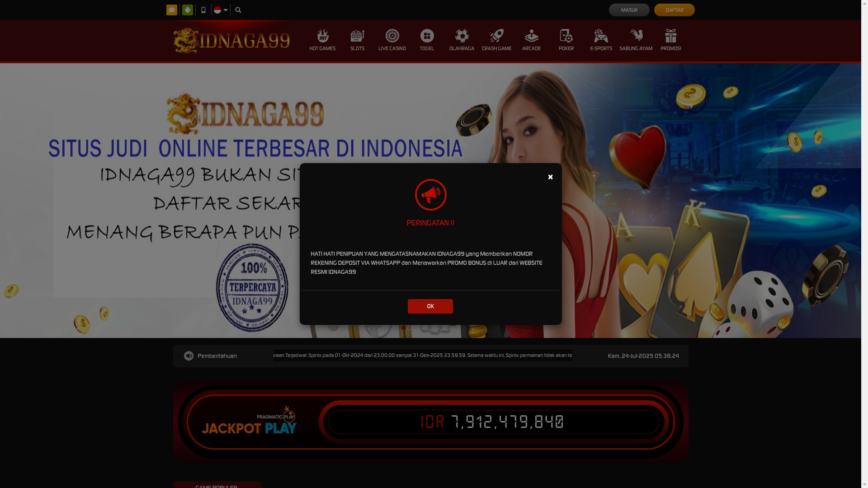Select the TOGEL menu item

click(x=427, y=40)
